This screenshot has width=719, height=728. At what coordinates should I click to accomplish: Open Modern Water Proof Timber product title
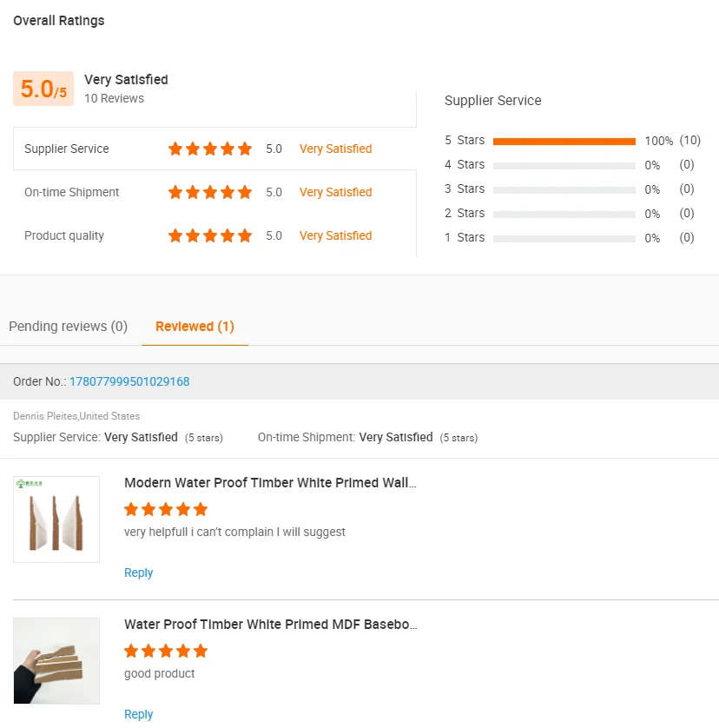point(270,483)
